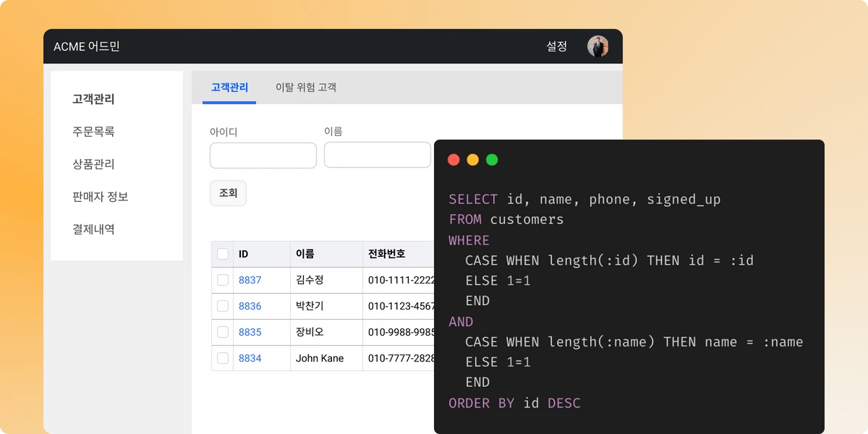Click the length(:id) CASE line
Image resolution: width=868 pixels, height=434 pixels.
coord(609,260)
